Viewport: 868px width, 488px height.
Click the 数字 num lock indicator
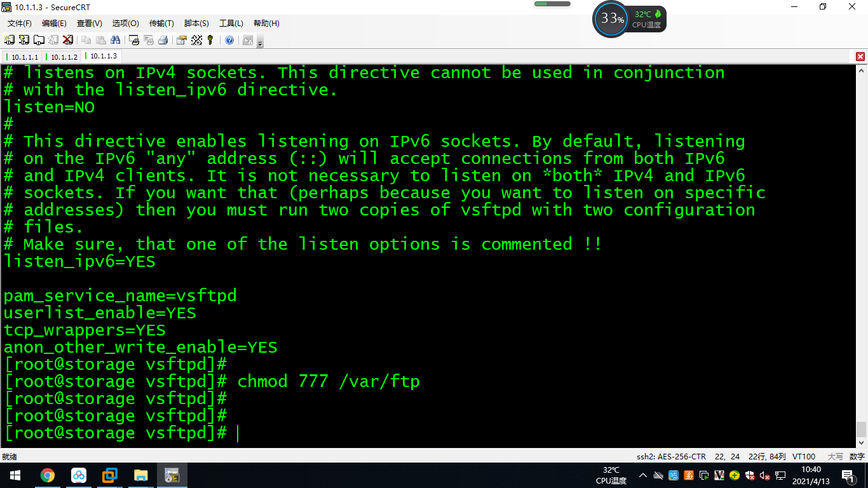(857, 456)
